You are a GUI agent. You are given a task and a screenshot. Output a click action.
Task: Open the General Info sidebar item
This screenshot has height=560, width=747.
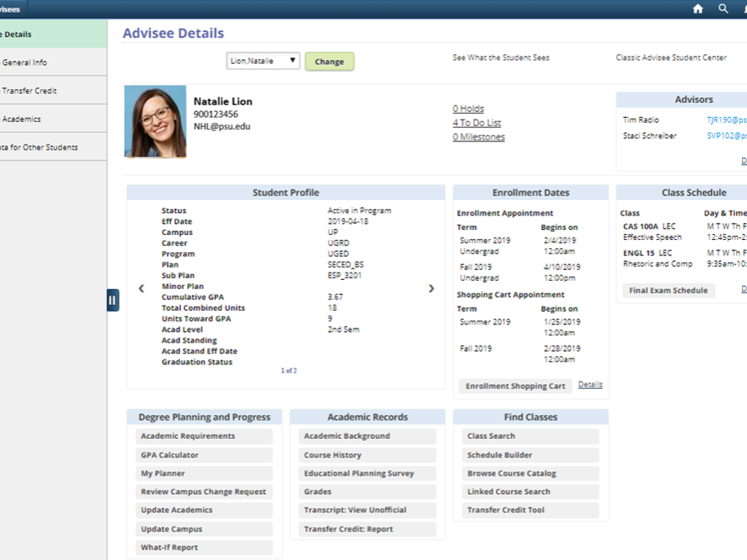point(54,63)
